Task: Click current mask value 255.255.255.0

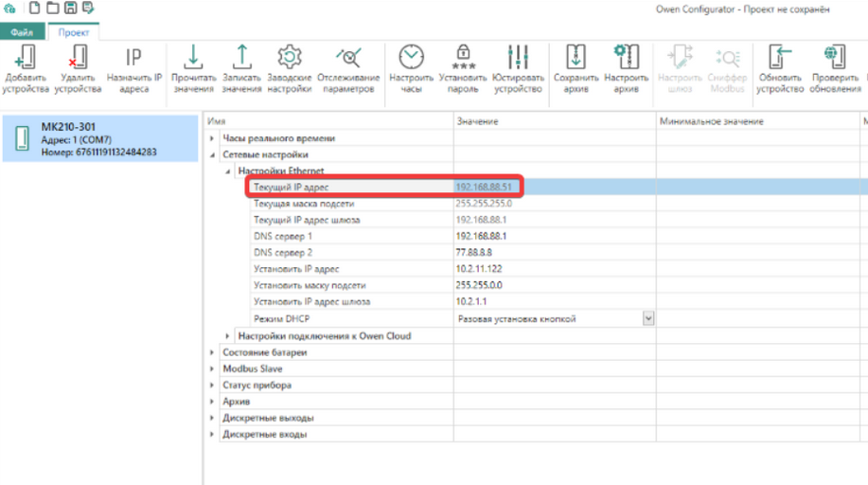Action: [484, 204]
